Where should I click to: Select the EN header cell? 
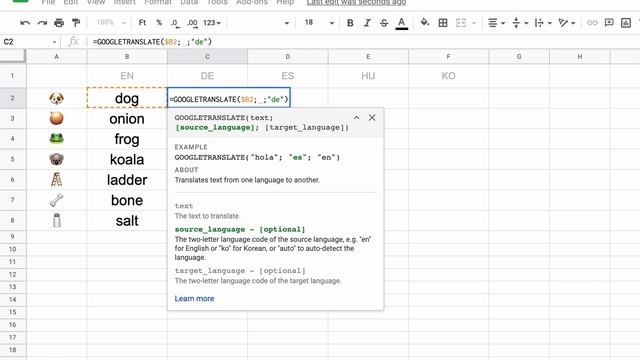tap(127, 76)
